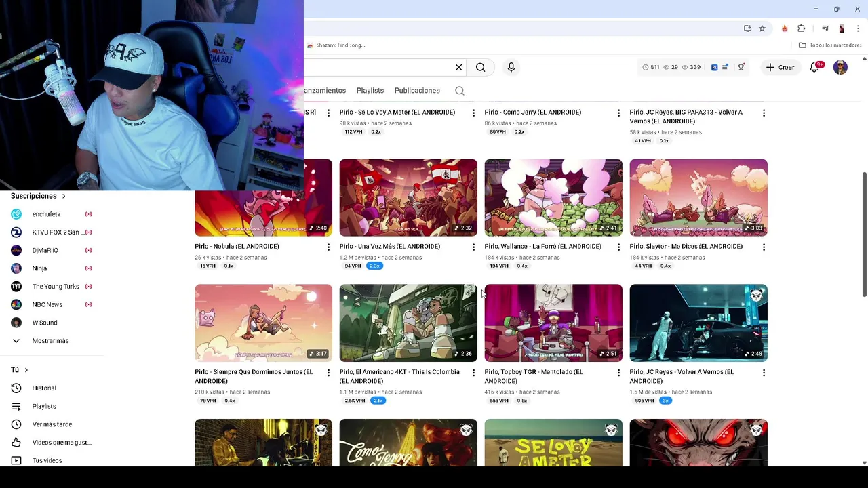Image resolution: width=868 pixels, height=488 pixels.
Task: Install app icon in address bar
Action: point(747,28)
